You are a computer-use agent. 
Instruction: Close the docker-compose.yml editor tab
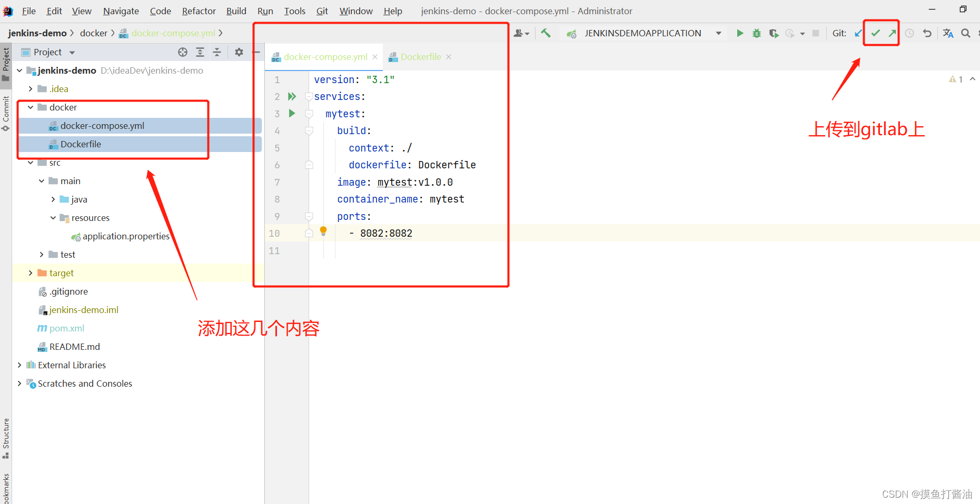(375, 57)
